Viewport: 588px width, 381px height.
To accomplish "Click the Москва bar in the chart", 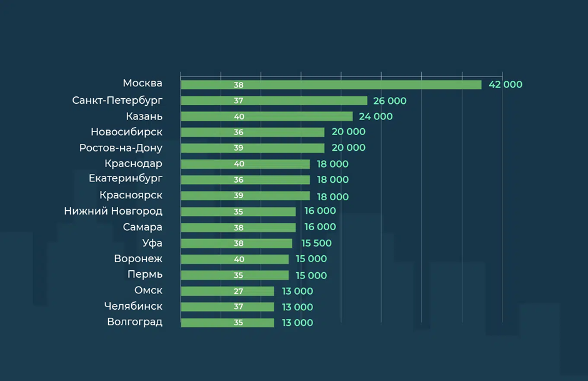I will [331, 85].
